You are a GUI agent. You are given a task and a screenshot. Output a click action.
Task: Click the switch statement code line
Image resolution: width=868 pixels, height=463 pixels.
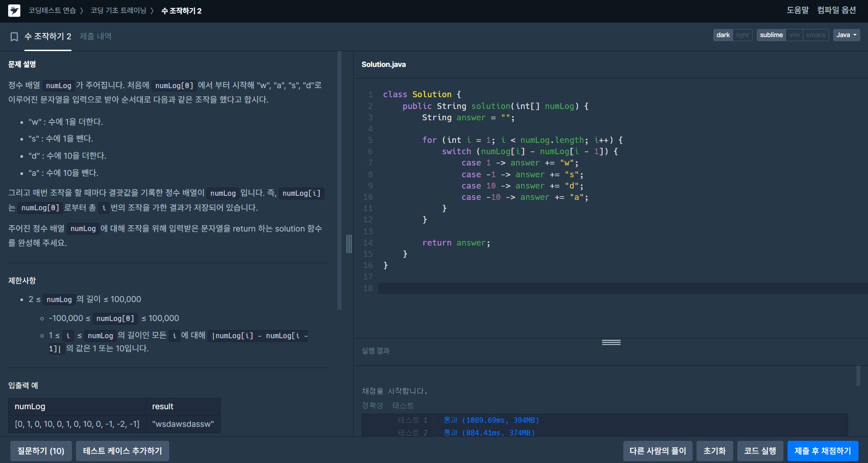(530, 151)
